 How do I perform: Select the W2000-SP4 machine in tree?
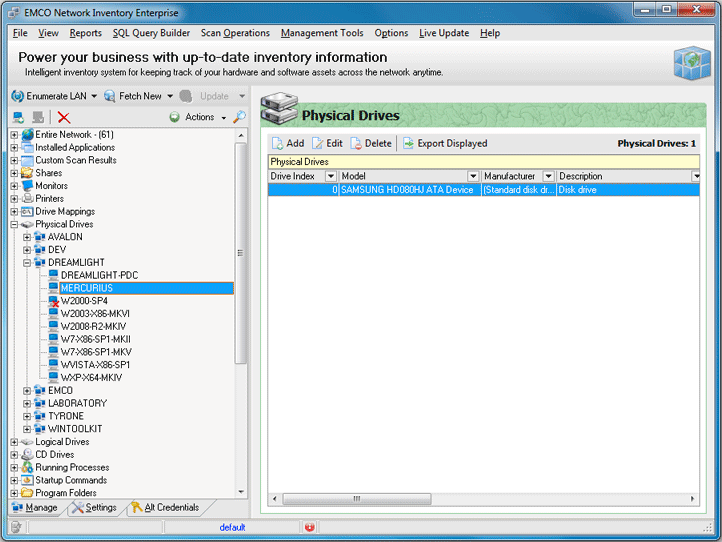click(x=84, y=301)
